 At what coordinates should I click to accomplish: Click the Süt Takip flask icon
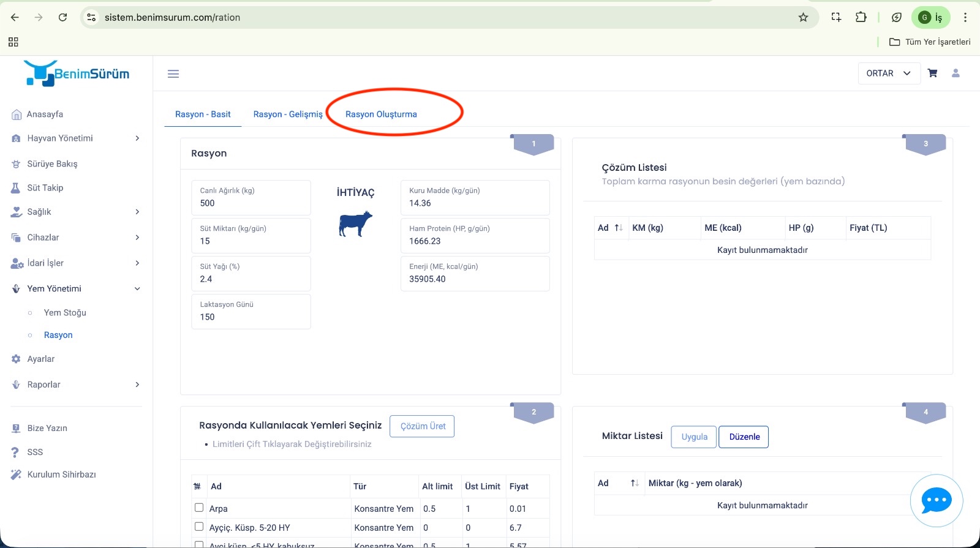[16, 188]
